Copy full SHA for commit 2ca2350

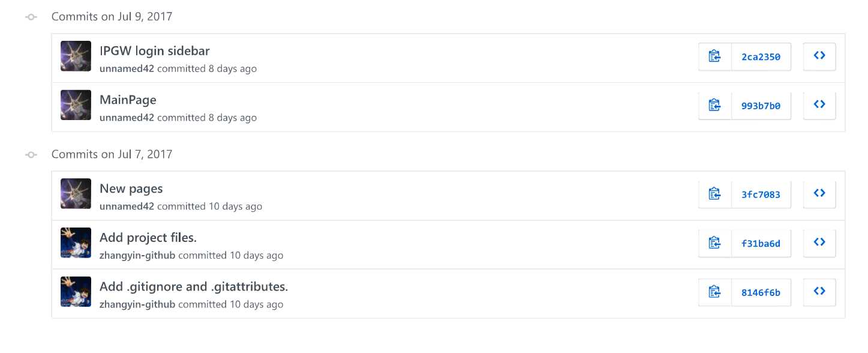point(714,56)
